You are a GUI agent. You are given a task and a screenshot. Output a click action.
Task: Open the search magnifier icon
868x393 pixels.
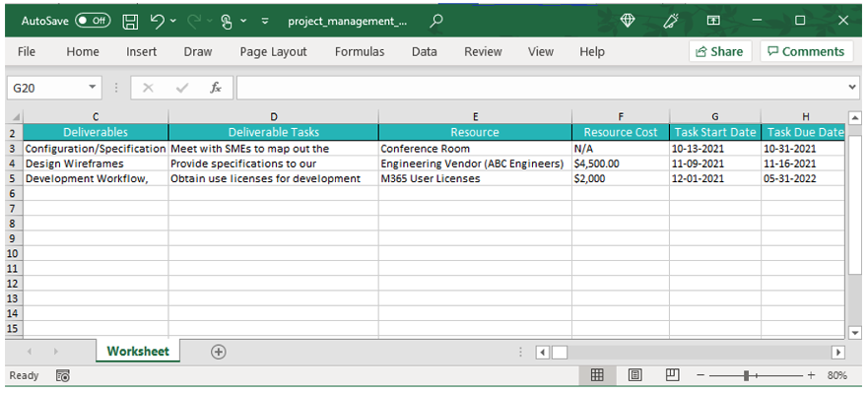click(436, 21)
